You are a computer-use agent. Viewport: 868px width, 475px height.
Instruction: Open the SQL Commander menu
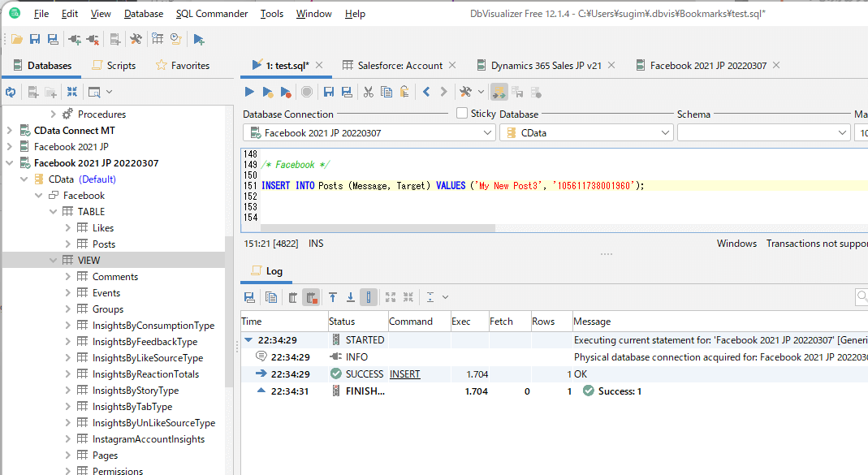[213, 14]
